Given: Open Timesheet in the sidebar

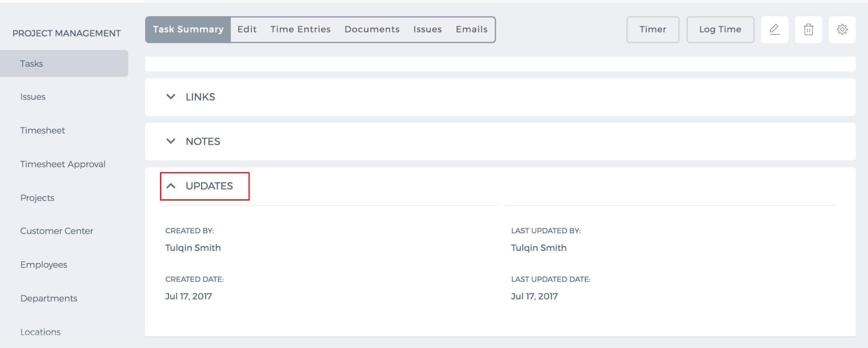Looking at the screenshot, I should 42,131.
